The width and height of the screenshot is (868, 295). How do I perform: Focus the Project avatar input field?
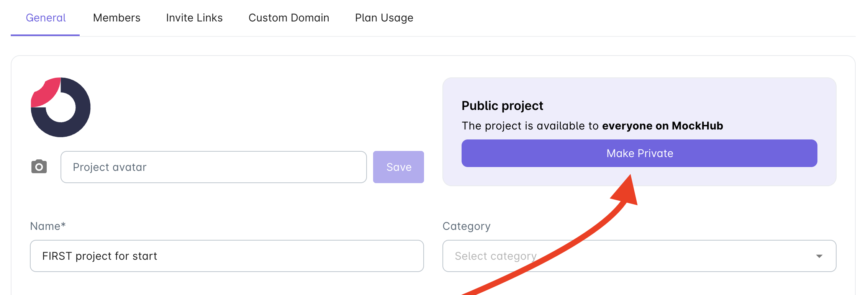tap(214, 167)
